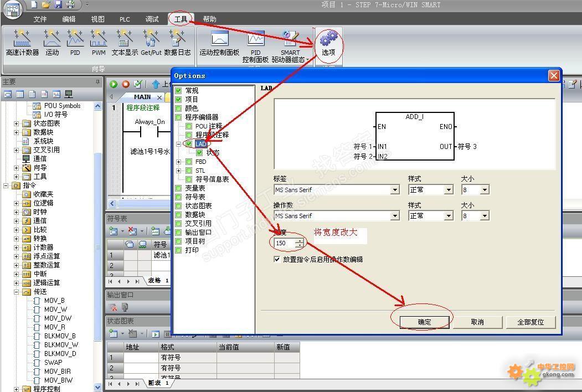Open the High-speed counter (高速计数器) wizard

coord(22,43)
